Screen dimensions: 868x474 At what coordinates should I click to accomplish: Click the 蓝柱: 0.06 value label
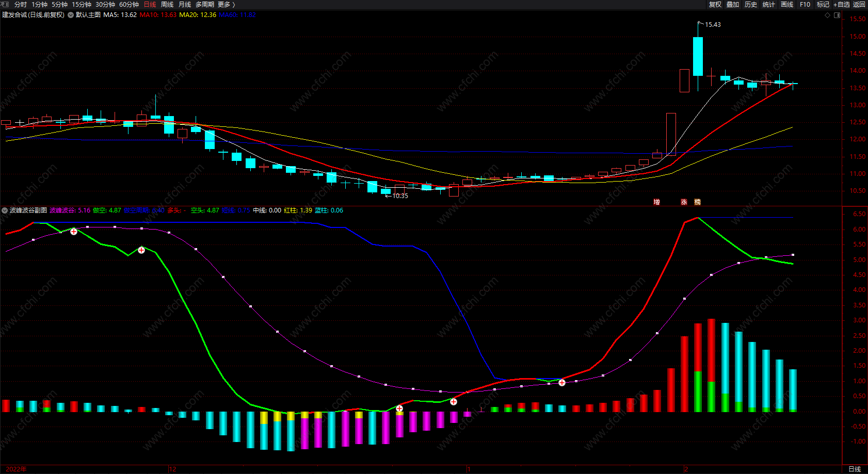click(x=329, y=210)
